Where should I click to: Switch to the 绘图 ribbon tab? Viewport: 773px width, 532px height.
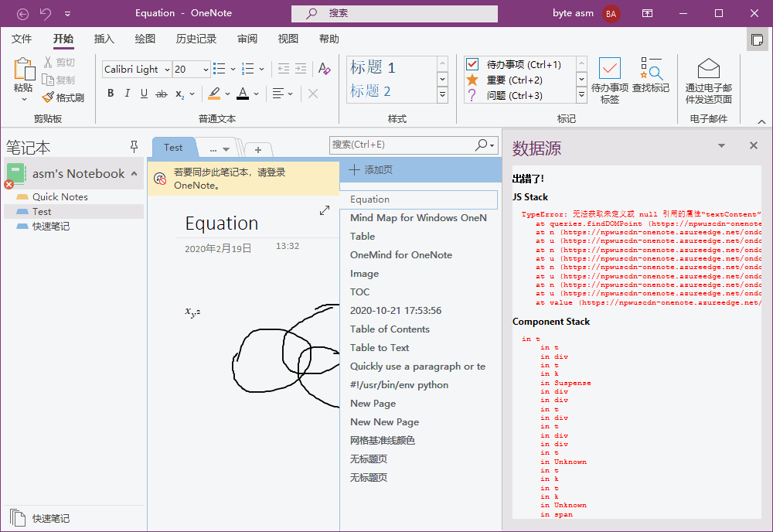pyautogui.click(x=145, y=39)
